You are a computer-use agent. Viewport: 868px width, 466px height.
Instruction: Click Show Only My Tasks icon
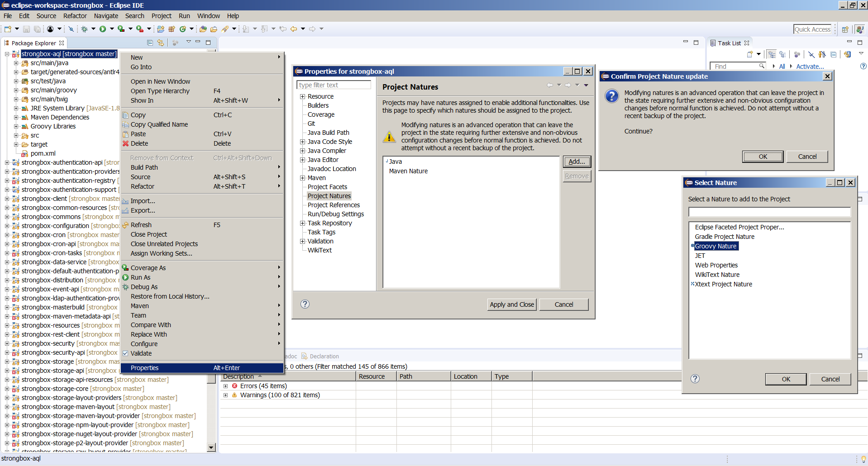tap(822, 54)
